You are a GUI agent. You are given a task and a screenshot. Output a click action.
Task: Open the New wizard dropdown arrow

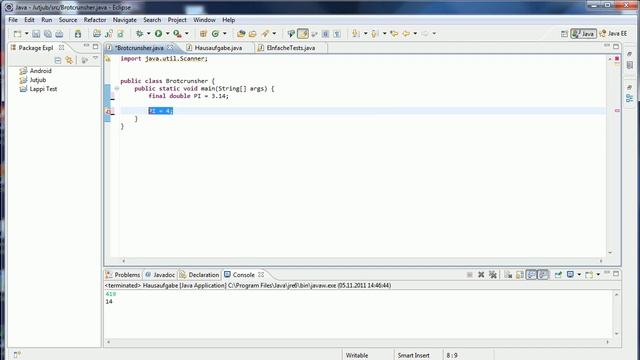(x=27, y=34)
